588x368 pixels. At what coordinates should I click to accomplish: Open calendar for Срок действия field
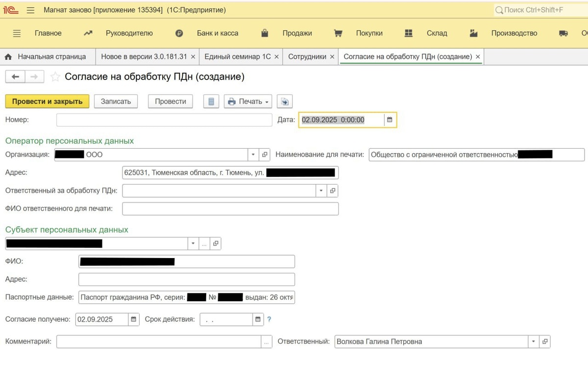(258, 319)
